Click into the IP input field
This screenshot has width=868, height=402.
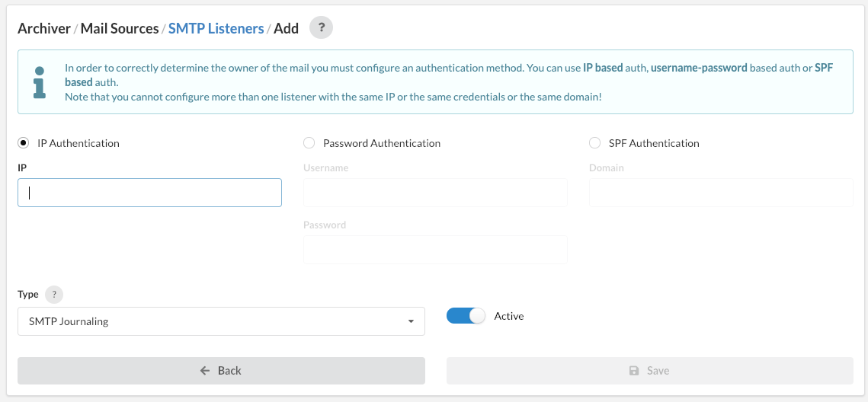click(149, 193)
